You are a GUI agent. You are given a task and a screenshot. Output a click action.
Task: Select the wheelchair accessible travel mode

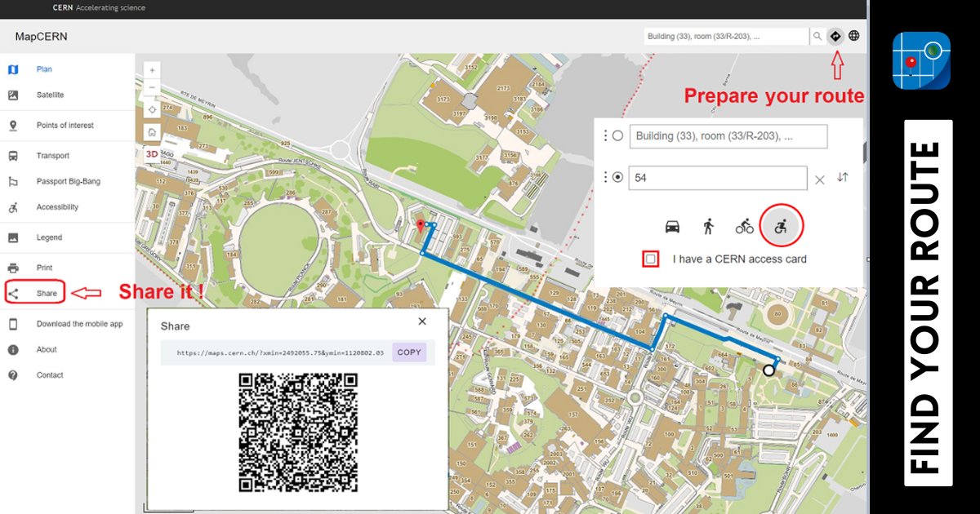[782, 227]
